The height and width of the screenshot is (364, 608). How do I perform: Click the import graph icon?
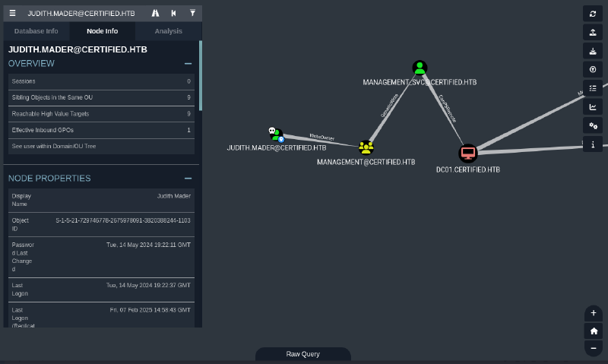(x=593, y=51)
